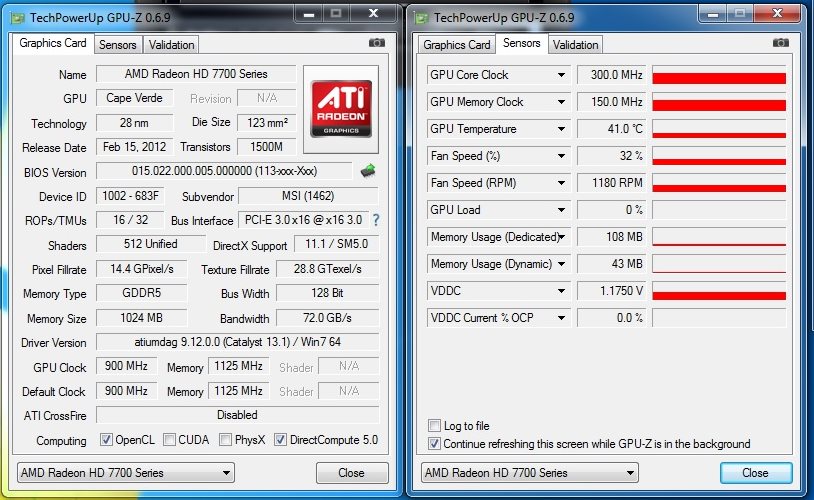The height and width of the screenshot is (500, 814).
Task: Click the camera screenshot icon in the left GPU-Z window
Action: [x=377, y=43]
